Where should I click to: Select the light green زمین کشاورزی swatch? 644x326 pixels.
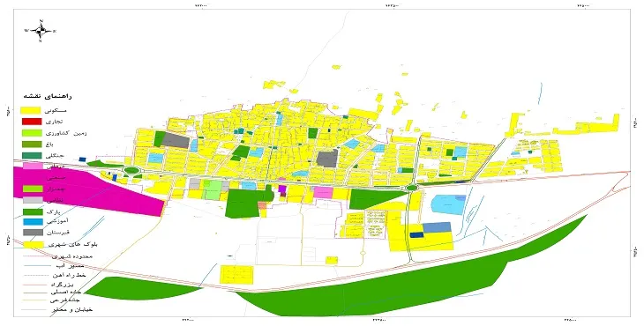[32, 133]
